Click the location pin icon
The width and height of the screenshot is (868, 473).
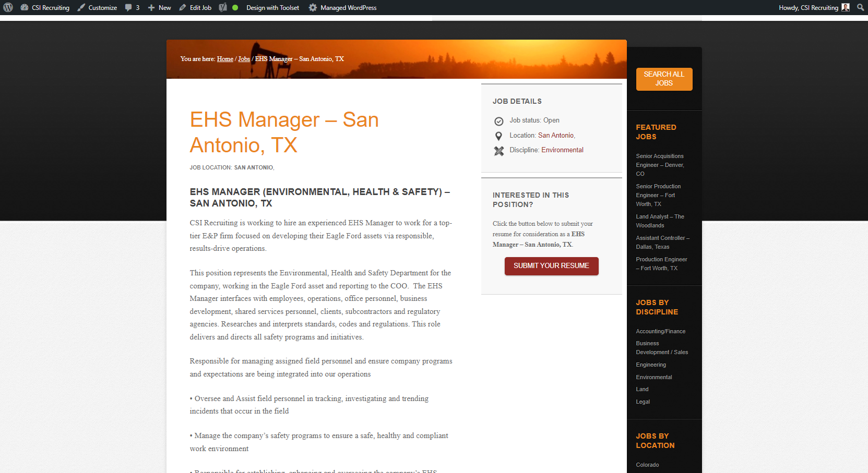point(498,136)
